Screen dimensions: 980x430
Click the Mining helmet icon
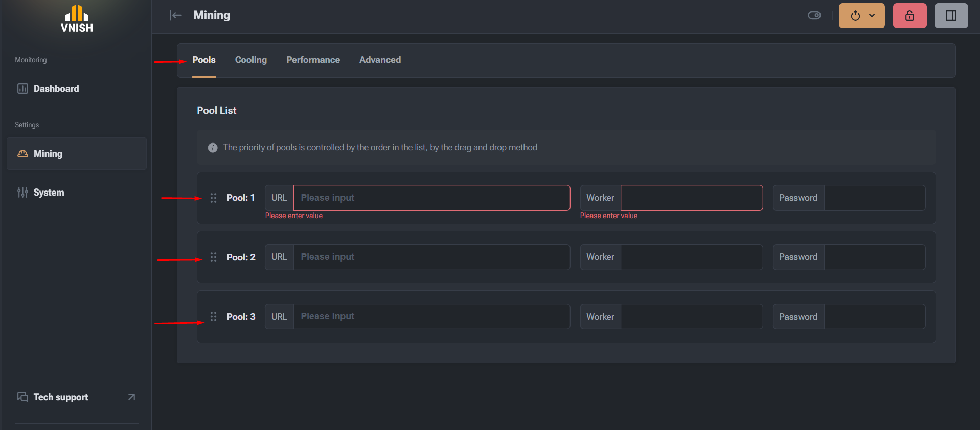[22, 153]
